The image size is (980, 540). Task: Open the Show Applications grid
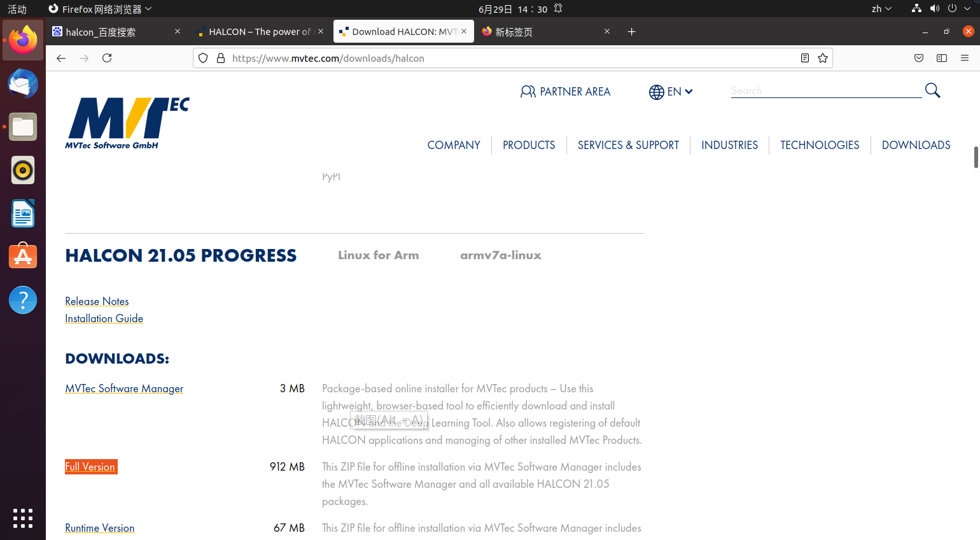tap(23, 518)
